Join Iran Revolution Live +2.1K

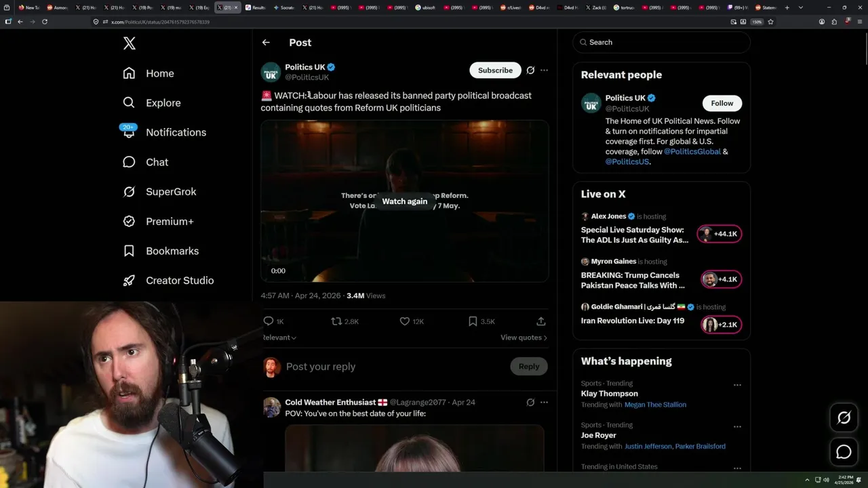tap(722, 325)
